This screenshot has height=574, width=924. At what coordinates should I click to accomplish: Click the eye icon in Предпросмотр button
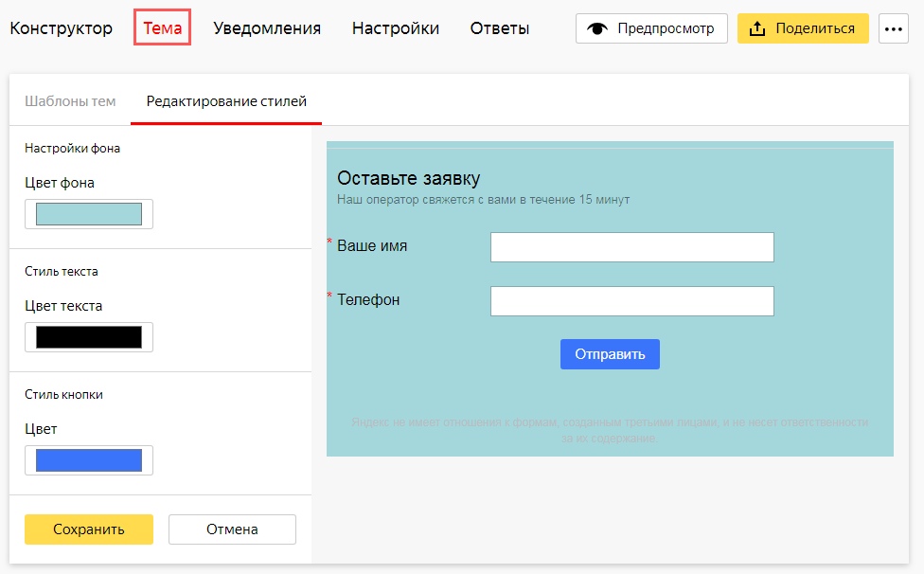click(596, 28)
